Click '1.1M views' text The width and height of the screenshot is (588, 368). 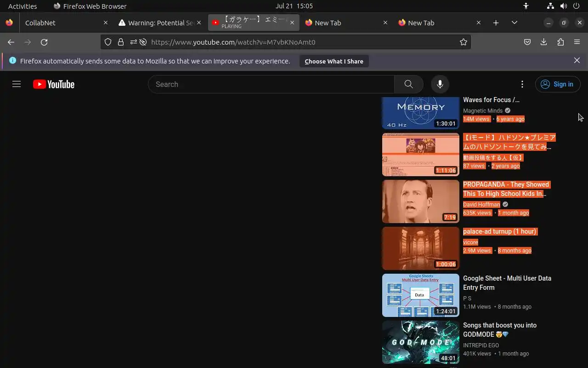point(477,307)
